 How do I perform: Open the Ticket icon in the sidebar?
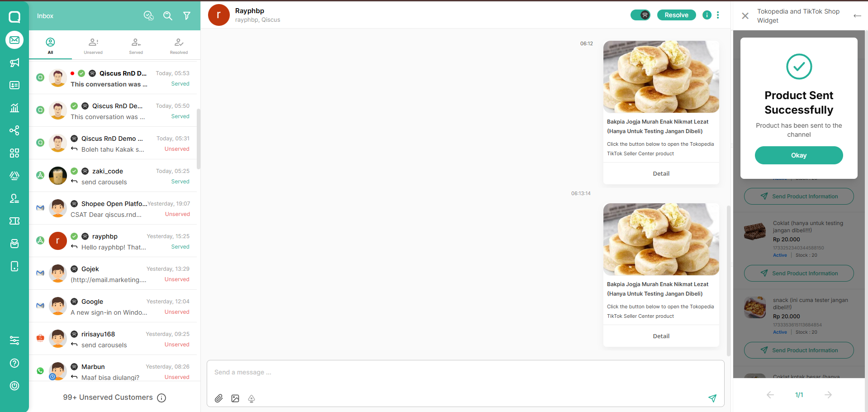[x=14, y=221]
